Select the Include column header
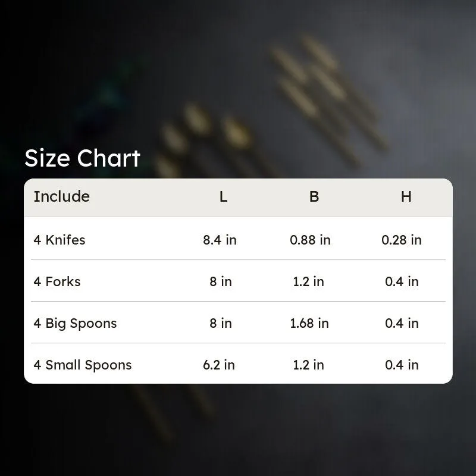The width and height of the screenshot is (476, 476). [62, 196]
